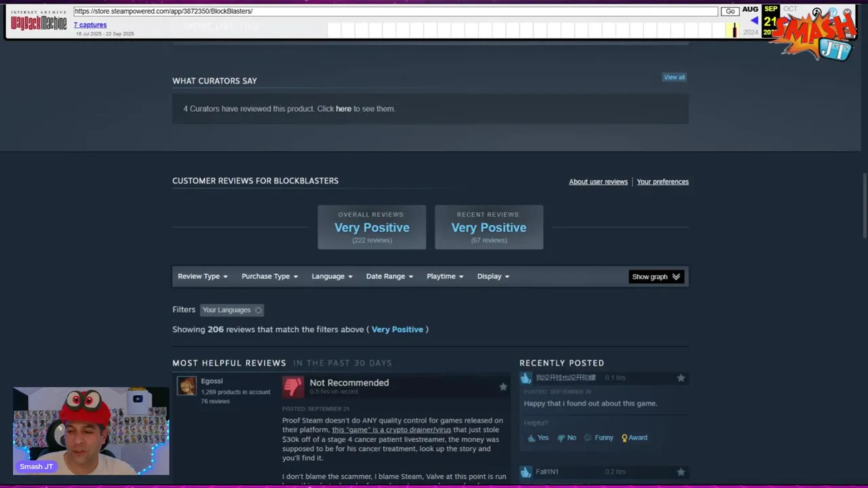Click thumbs-up icon on first recent review
The width and height of the screenshot is (868, 488).
526,378
